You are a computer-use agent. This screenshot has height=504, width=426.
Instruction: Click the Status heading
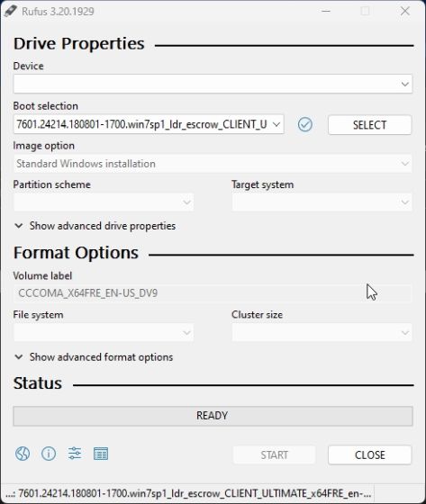(38, 383)
